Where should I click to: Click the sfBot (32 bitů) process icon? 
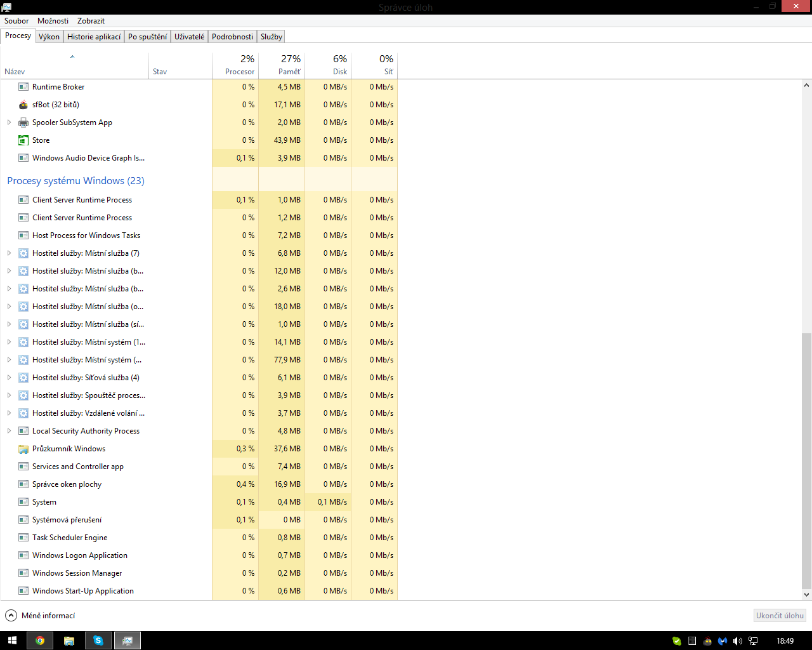pos(23,105)
